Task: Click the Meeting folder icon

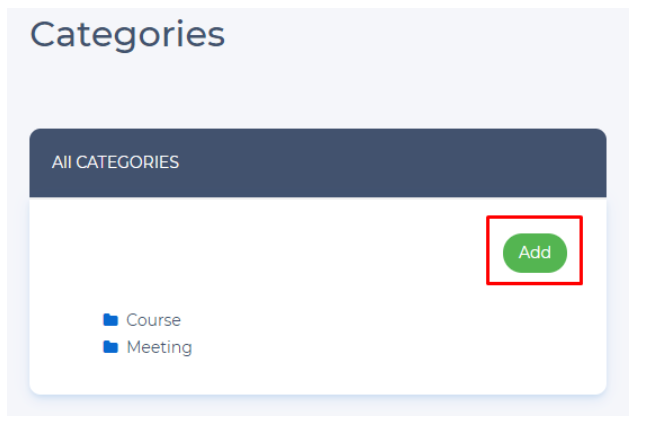Action: coord(110,348)
